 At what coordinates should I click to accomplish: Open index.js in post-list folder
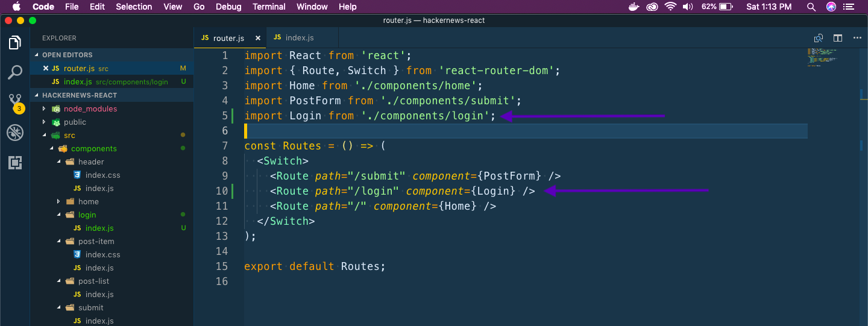pyautogui.click(x=112, y=295)
